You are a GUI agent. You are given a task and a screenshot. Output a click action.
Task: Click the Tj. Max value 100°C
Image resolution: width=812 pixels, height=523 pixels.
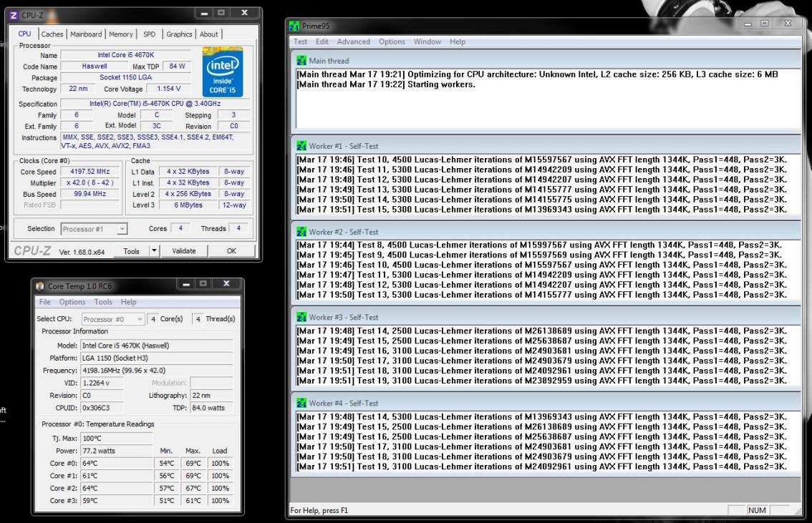[x=117, y=438]
